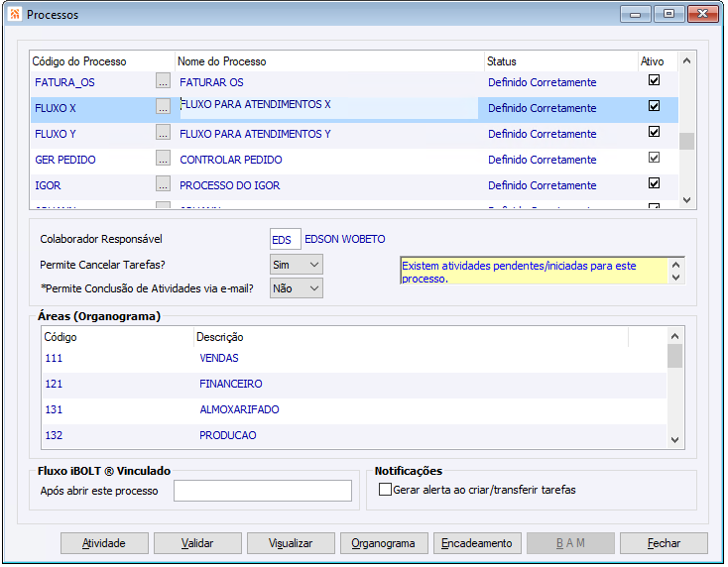
Task: Click the Áreas list scrollbar thumb
Action: [674, 356]
